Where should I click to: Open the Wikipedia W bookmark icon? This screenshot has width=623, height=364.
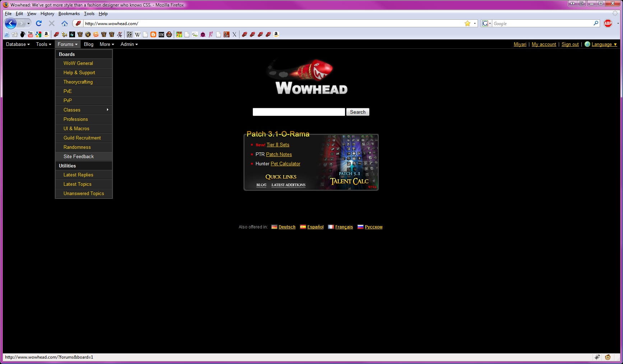(x=138, y=34)
